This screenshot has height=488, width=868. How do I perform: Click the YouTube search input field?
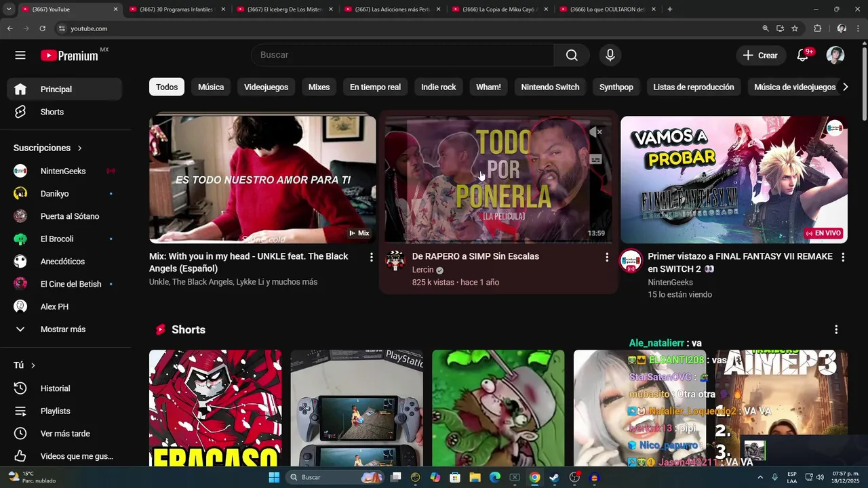tap(403, 55)
